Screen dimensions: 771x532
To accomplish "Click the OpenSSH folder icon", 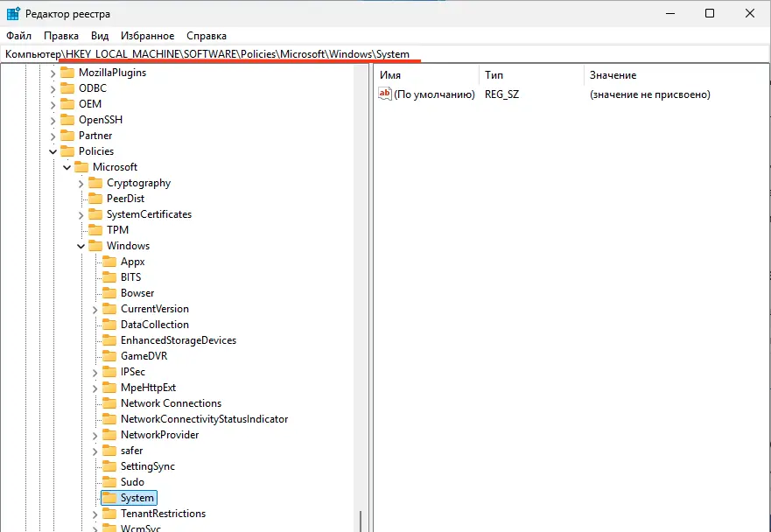I will point(67,120).
